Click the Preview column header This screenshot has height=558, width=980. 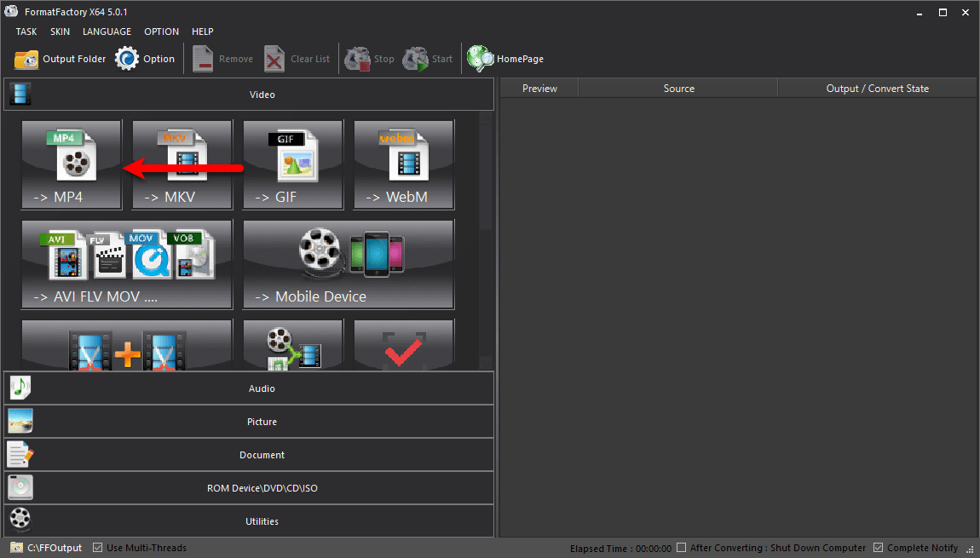pyautogui.click(x=539, y=89)
